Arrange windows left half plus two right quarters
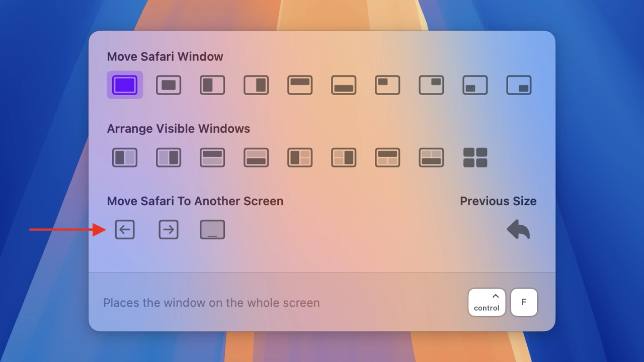This screenshot has width=644, height=362. [300, 157]
